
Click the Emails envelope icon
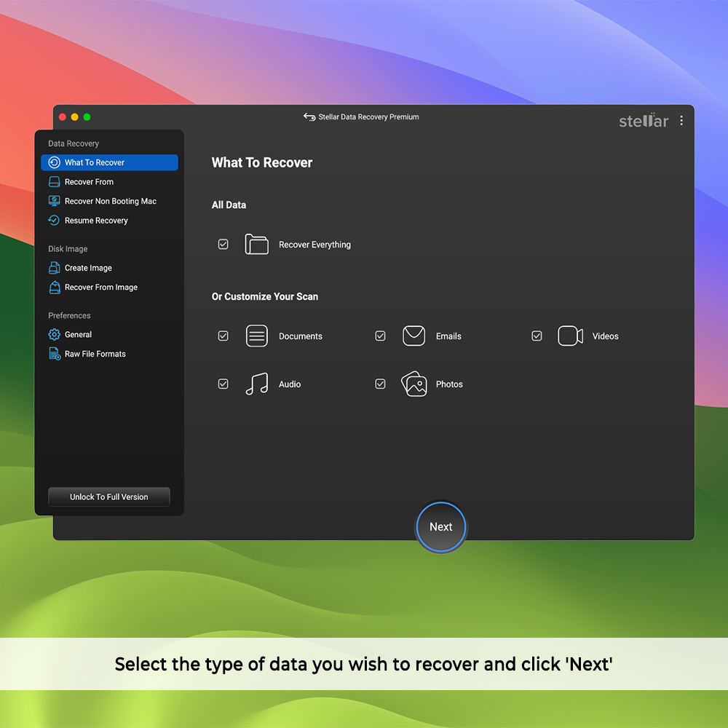(414, 336)
